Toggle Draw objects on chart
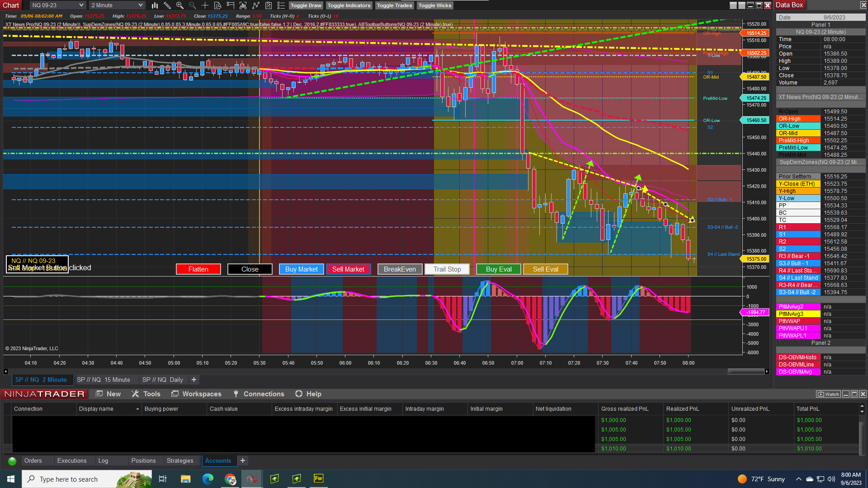 pyautogui.click(x=306, y=5)
